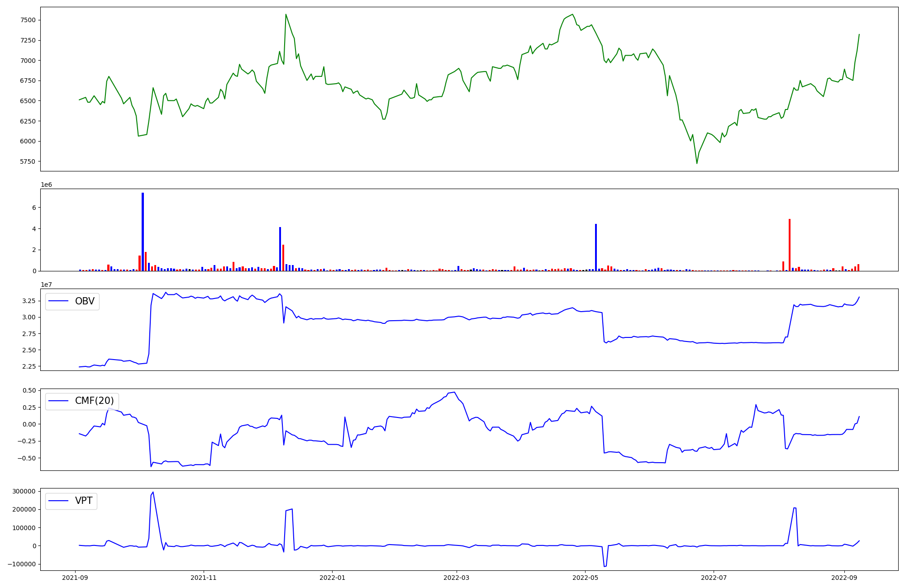Image resolution: width=905 pixels, height=588 pixels.
Task: Click the −100000 tick on VPT axis
Action: coord(21,564)
